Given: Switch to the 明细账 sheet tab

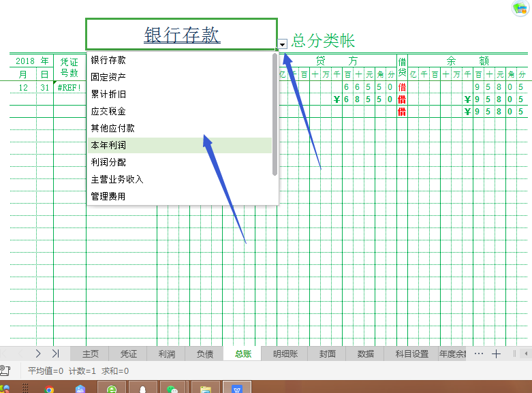Looking at the screenshot, I should (285, 354).
